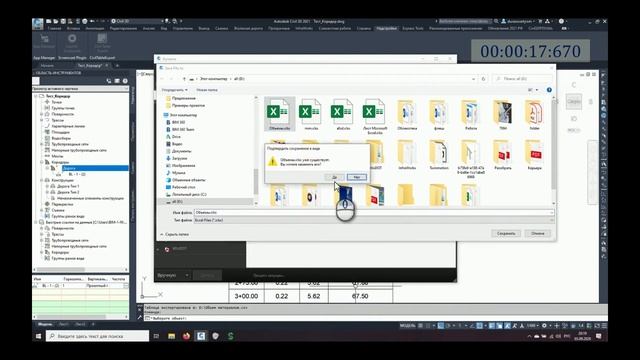
Task: Collapse the Конструкции node in Toolspace
Action: click(42, 180)
